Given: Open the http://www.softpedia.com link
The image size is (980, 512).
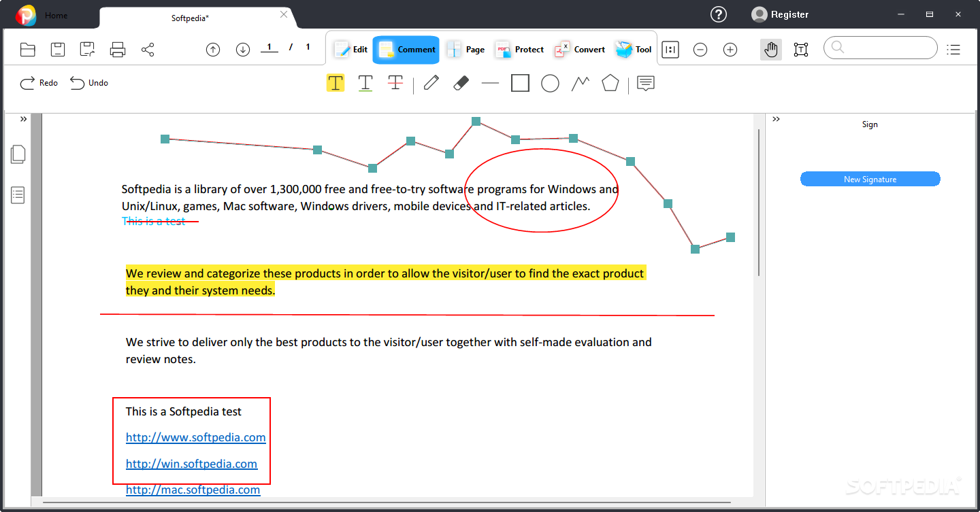Looking at the screenshot, I should (x=196, y=437).
